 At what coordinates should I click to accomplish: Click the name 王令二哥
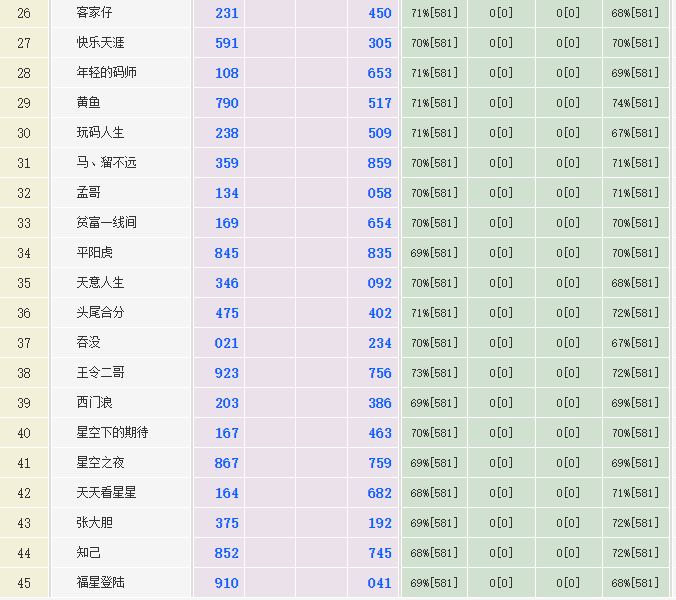101,373
